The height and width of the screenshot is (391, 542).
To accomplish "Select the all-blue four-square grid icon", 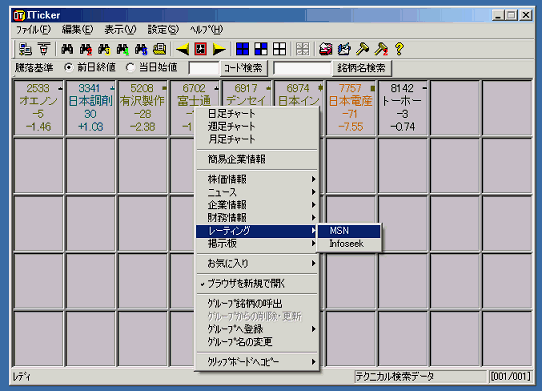I will pos(242,49).
